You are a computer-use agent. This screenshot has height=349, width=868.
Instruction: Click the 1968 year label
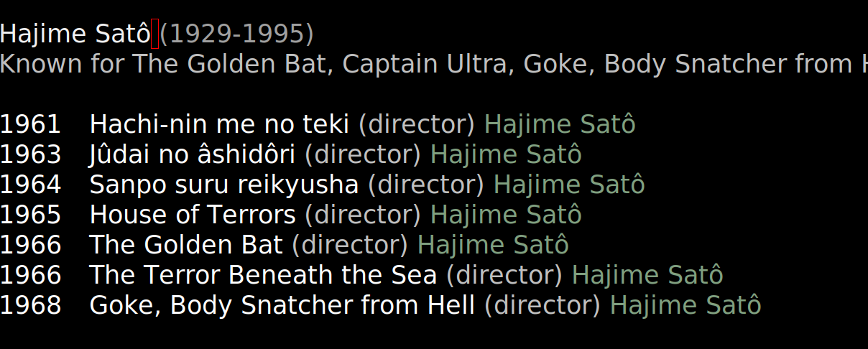click(x=31, y=305)
